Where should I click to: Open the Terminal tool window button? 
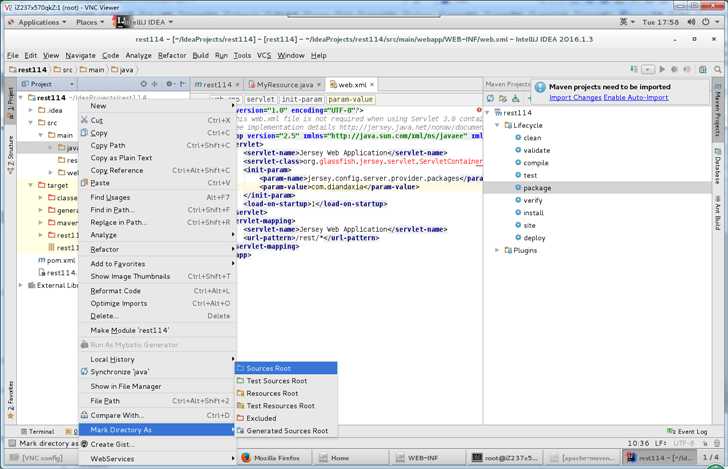point(38,431)
